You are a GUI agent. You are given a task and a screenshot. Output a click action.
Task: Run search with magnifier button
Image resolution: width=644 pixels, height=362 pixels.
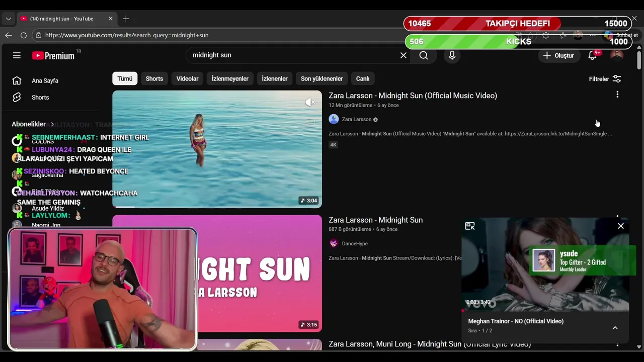coord(424,55)
